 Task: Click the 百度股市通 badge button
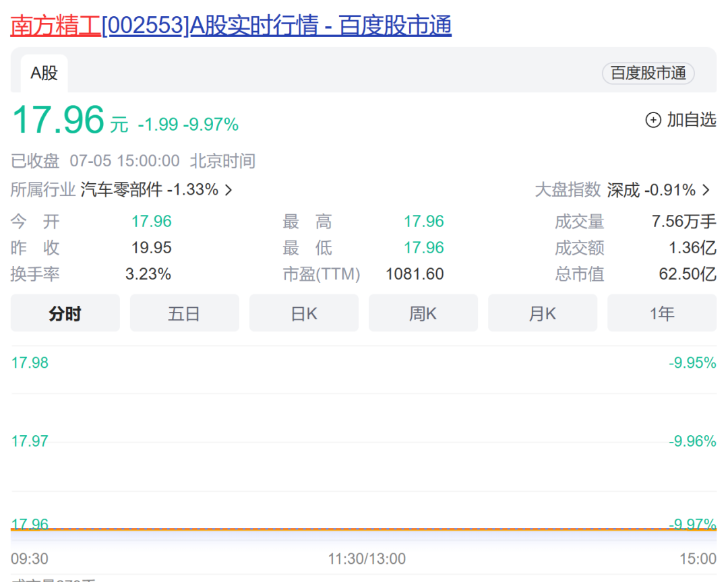point(648,73)
